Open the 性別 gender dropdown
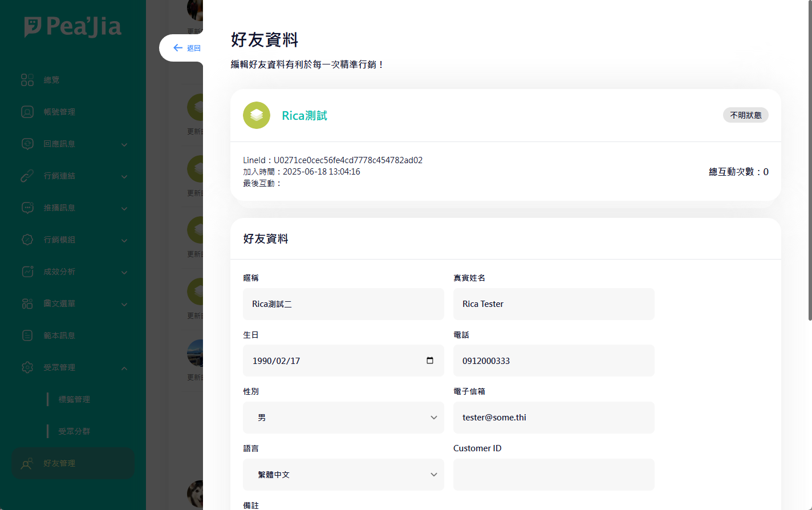The width and height of the screenshot is (812, 510). [343, 418]
